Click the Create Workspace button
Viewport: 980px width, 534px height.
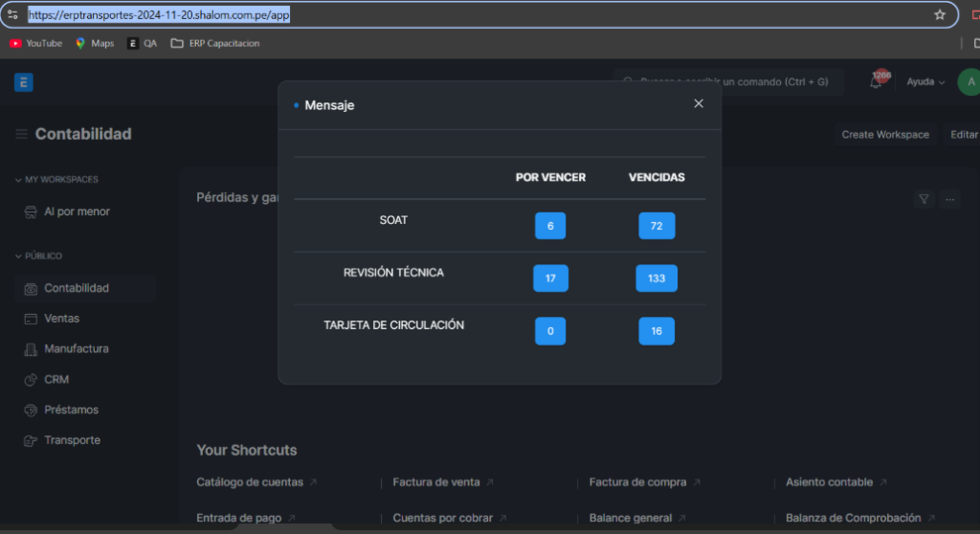[885, 134]
